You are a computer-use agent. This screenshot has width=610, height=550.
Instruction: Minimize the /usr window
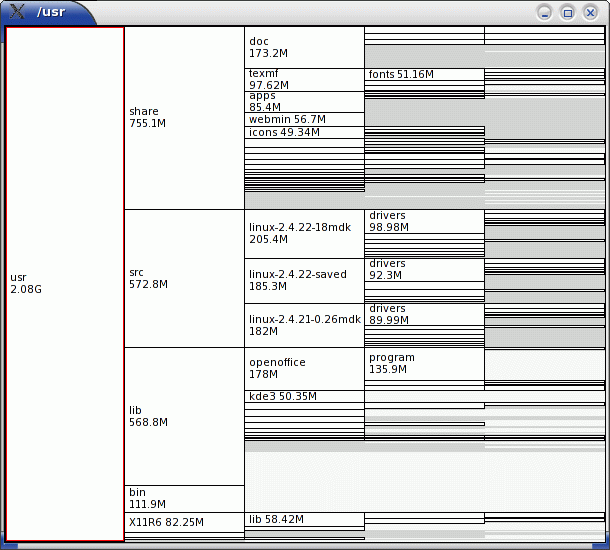point(544,13)
